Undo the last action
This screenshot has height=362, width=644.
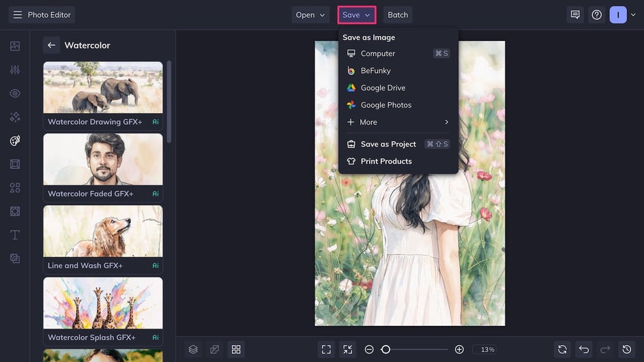click(584, 349)
